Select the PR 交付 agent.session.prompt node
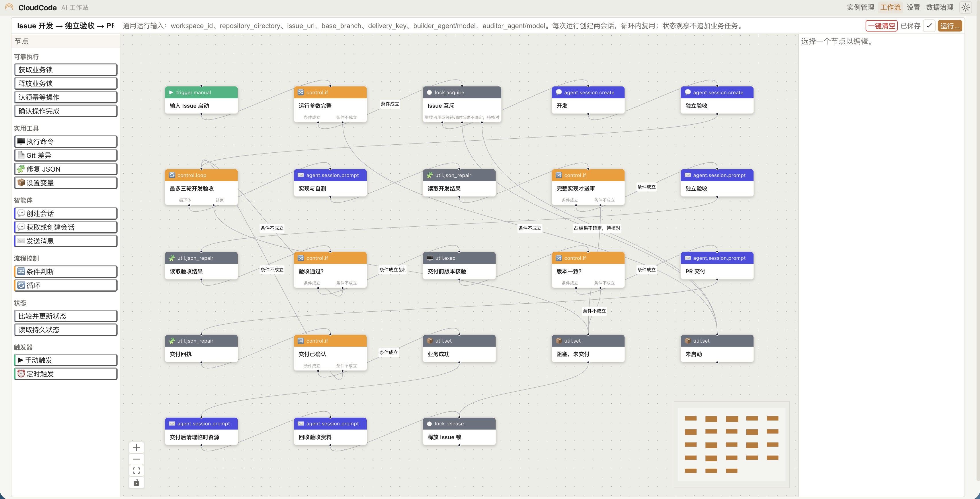 point(717,265)
